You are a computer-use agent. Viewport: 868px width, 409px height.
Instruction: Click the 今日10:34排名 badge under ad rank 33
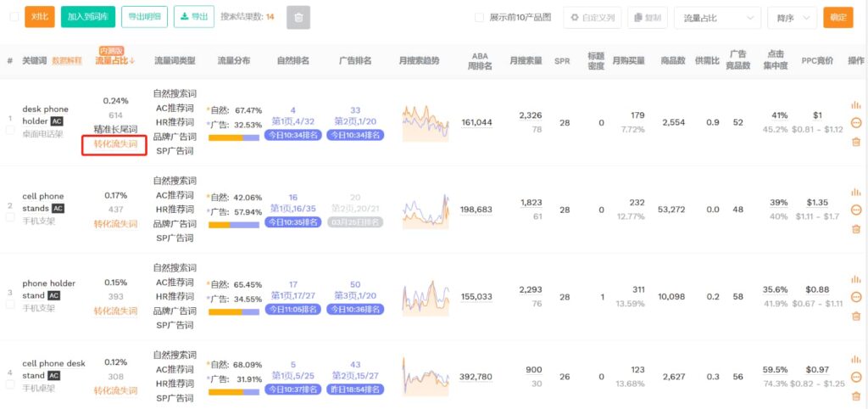click(x=355, y=135)
